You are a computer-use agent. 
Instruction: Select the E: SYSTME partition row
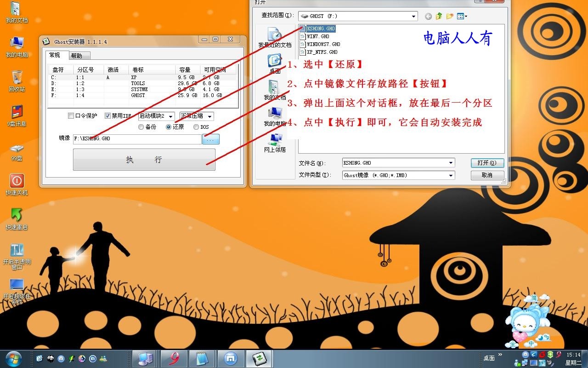(142, 89)
